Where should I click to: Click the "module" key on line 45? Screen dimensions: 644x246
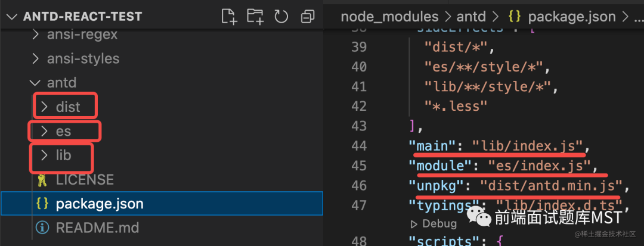pyautogui.click(x=440, y=166)
